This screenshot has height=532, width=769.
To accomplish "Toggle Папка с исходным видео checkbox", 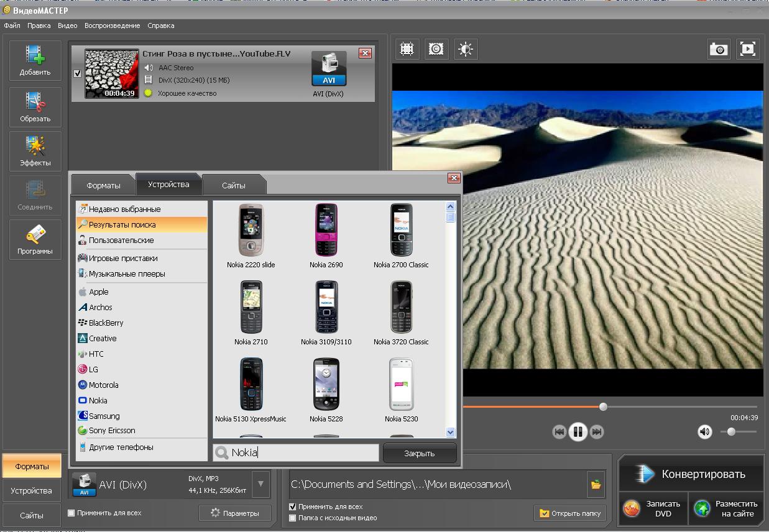I will (293, 518).
